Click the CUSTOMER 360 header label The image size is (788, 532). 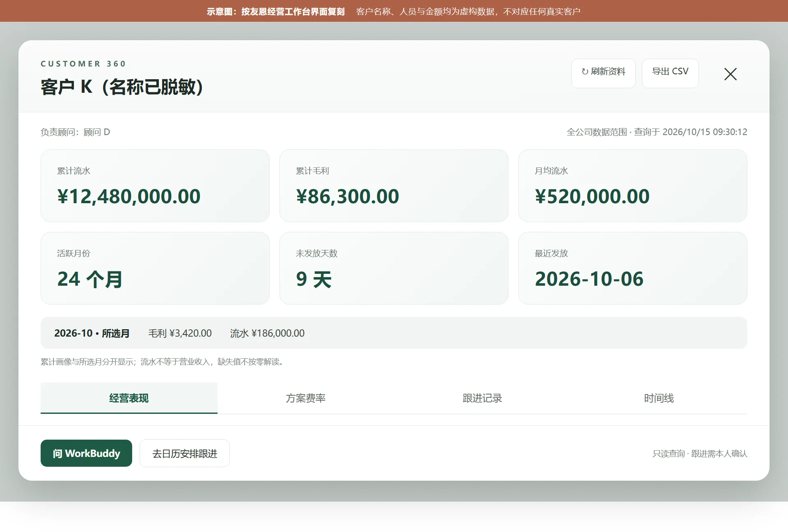click(x=83, y=64)
